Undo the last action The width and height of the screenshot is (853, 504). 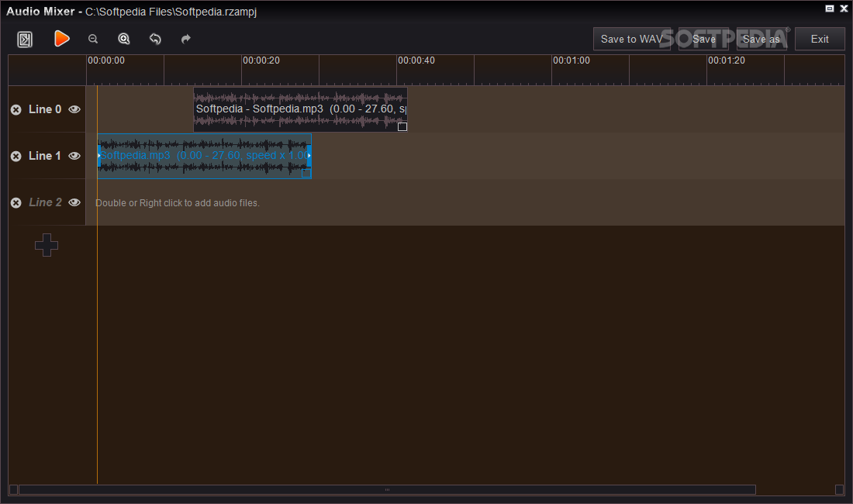[155, 39]
